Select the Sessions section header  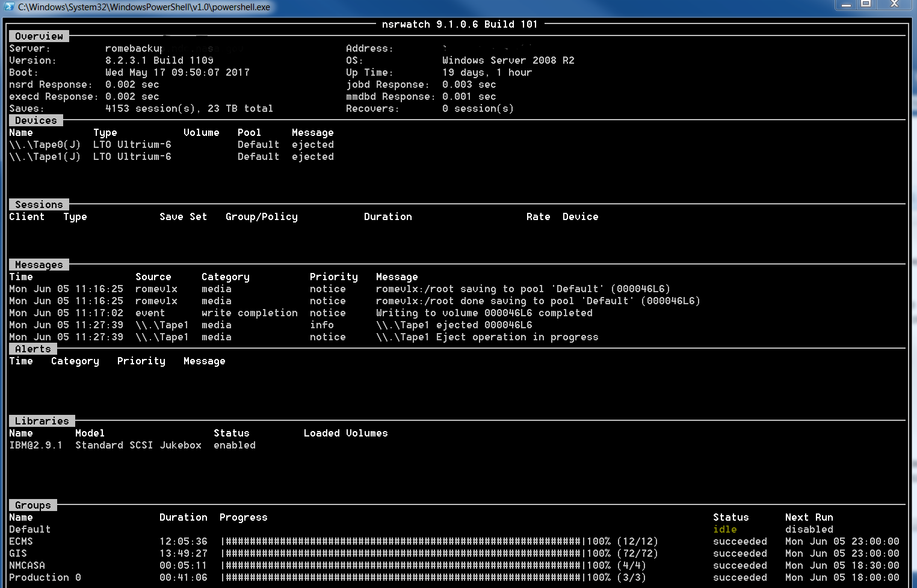coord(39,204)
